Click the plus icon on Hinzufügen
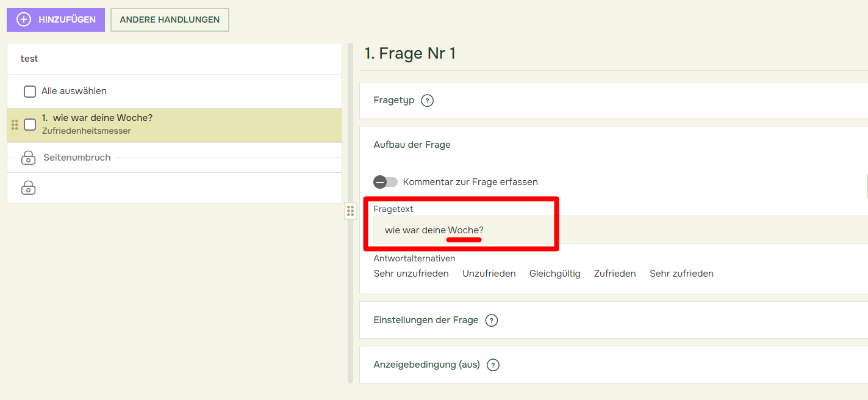 (x=24, y=20)
